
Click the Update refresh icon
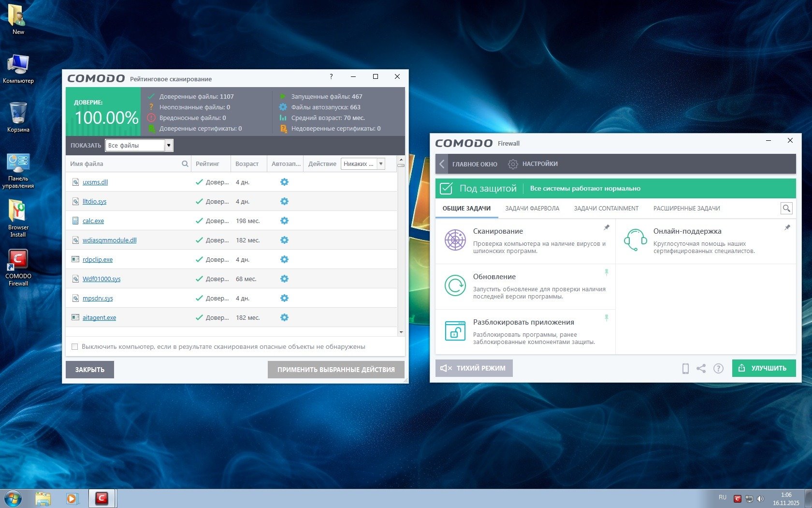[x=455, y=285]
